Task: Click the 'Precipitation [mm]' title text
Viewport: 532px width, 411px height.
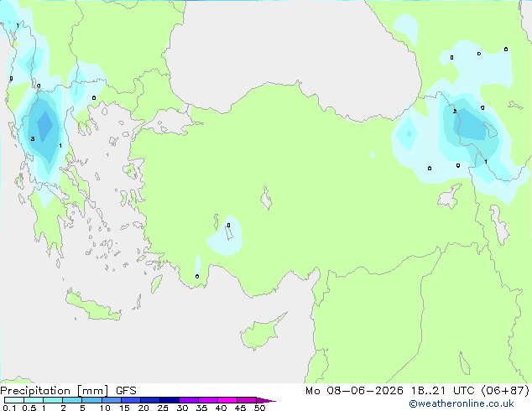Action: [x=55, y=391]
